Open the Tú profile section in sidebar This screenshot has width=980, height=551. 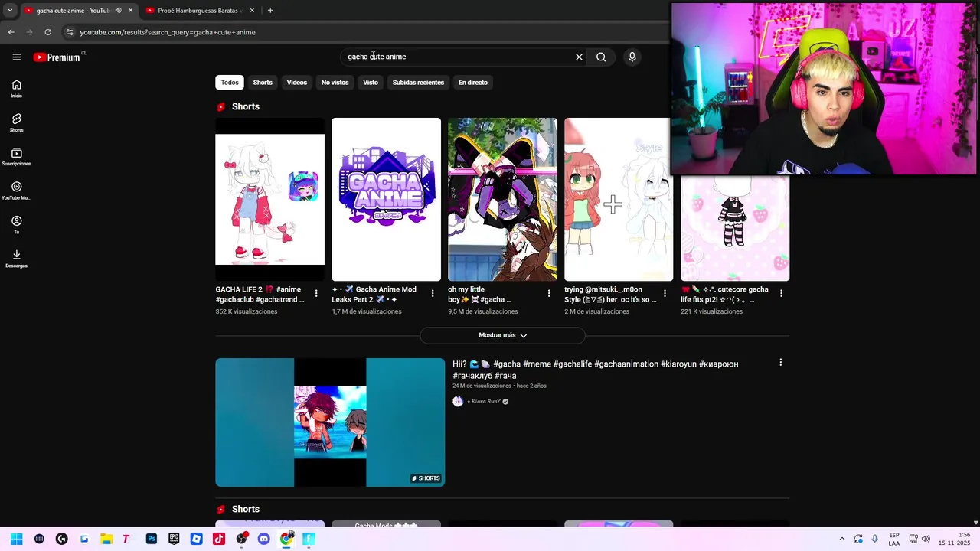[x=16, y=224]
